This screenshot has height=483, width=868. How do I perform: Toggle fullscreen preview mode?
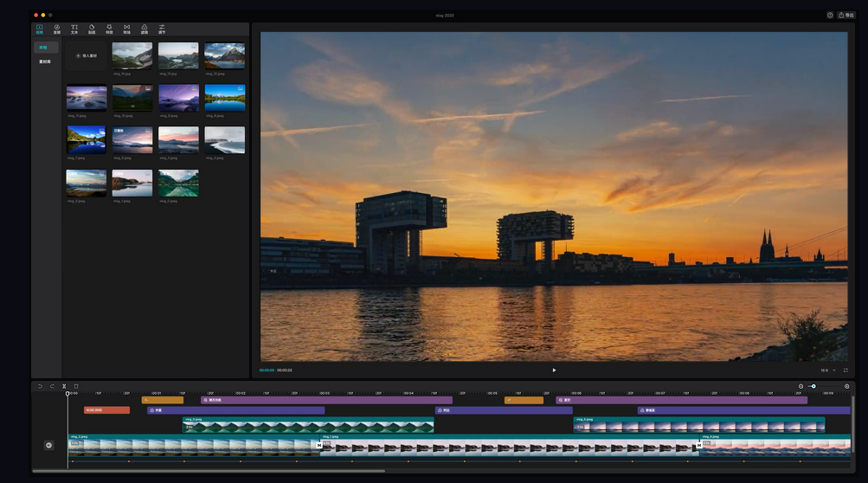[845, 370]
